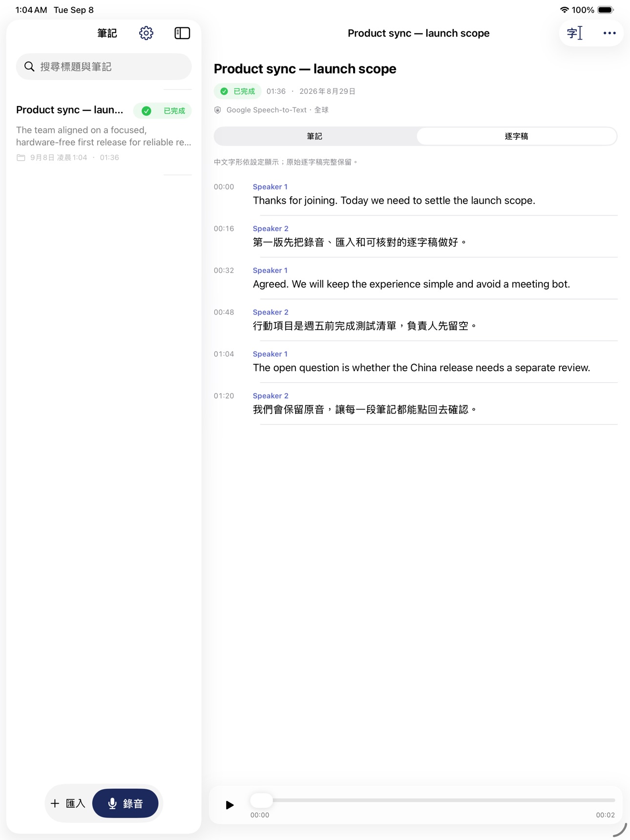The width and height of the screenshot is (630, 840).
Task: Click the Speaker 2 label at 01:20
Action: point(271,396)
